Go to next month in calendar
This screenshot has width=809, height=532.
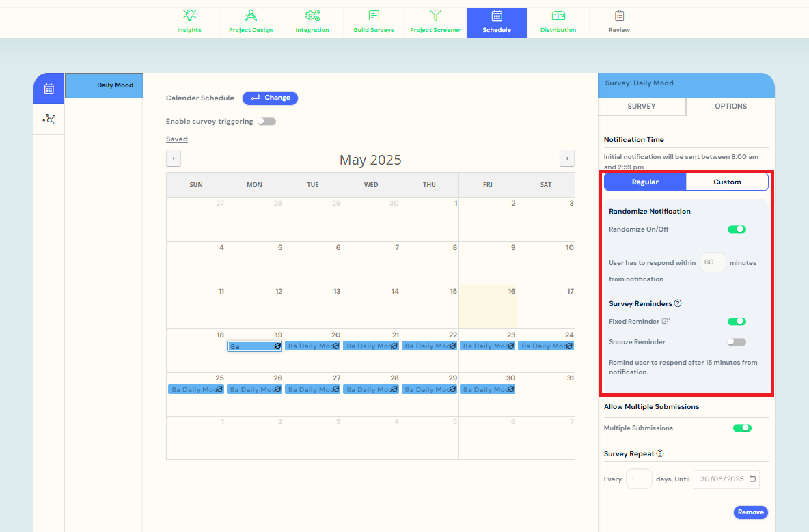(567, 158)
